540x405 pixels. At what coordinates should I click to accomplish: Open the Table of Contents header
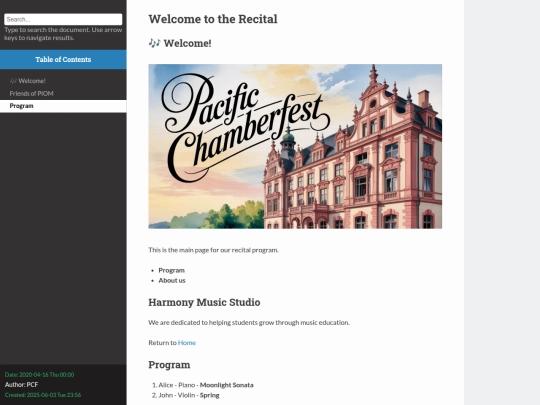[x=63, y=60]
